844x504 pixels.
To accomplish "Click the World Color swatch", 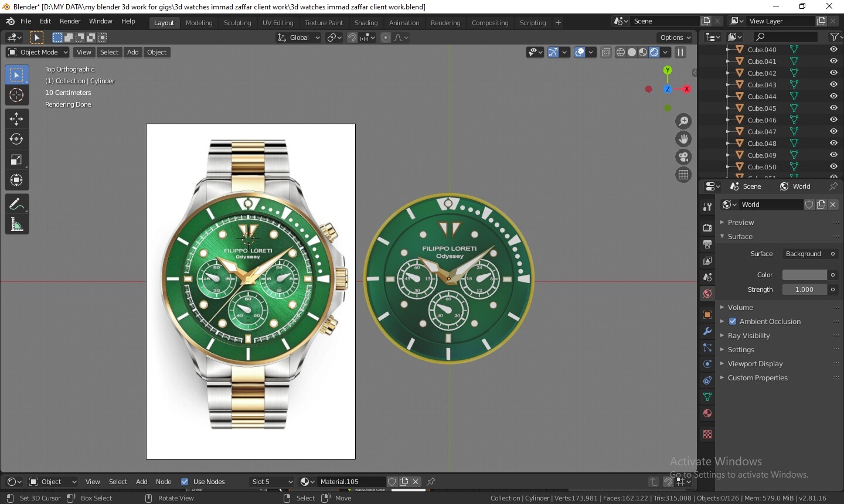I will coord(804,275).
